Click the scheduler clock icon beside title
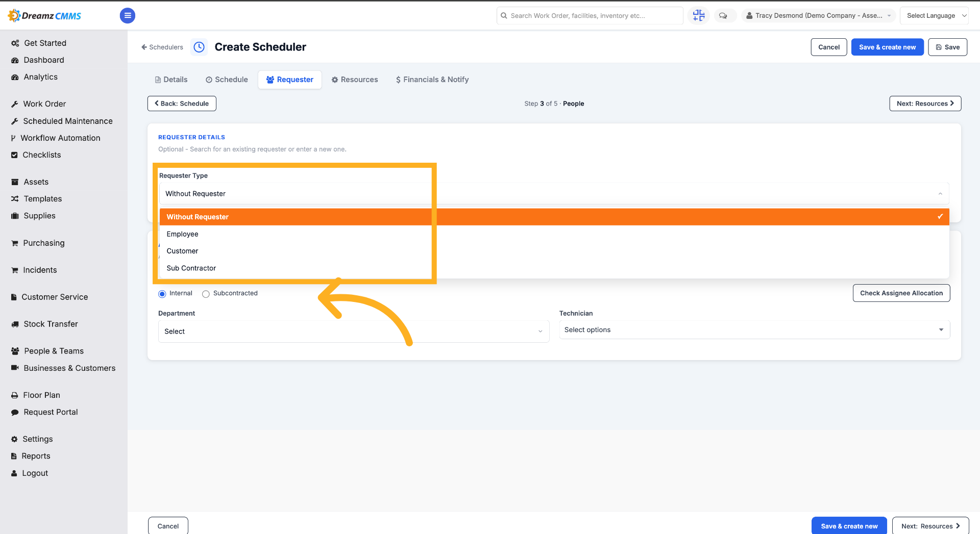Image resolution: width=980 pixels, height=534 pixels. click(x=199, y=47)
